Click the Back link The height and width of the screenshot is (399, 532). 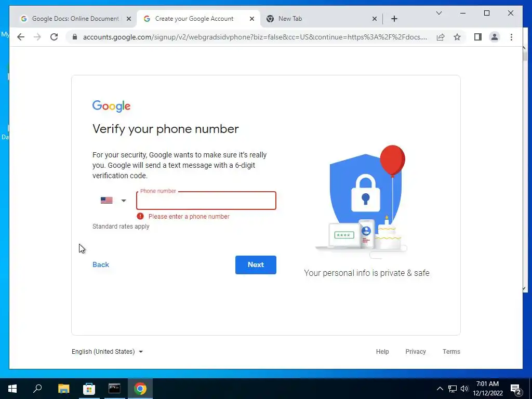point(101,264)
